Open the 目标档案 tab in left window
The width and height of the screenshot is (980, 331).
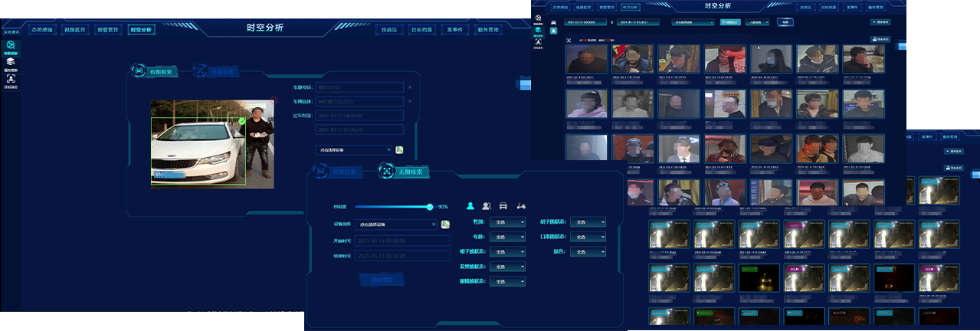point(421,30)
